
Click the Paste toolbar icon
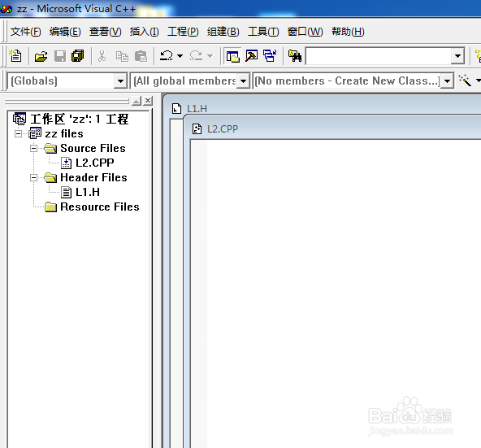coord(141,56)
